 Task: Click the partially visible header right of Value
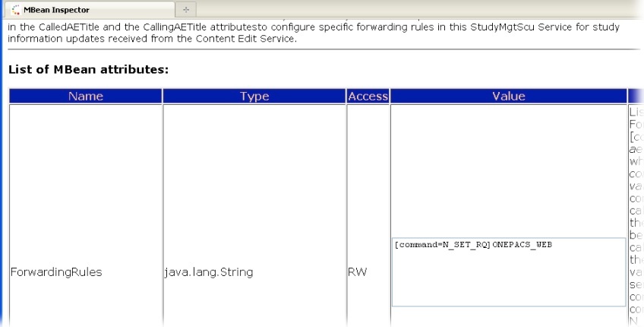pos(636,96)
